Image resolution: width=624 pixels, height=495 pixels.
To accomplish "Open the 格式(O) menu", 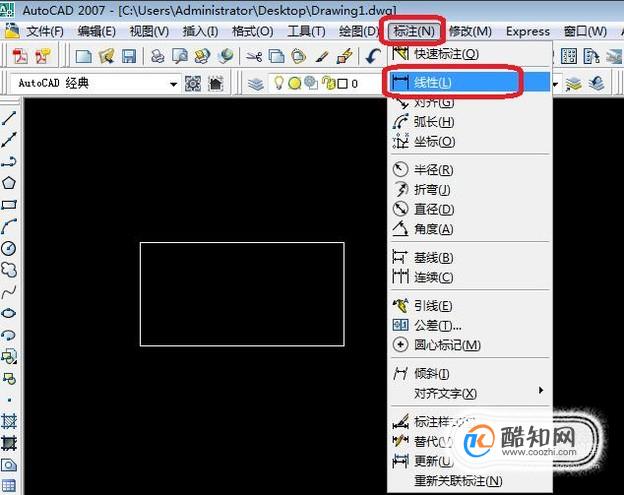I will (252, 31).
